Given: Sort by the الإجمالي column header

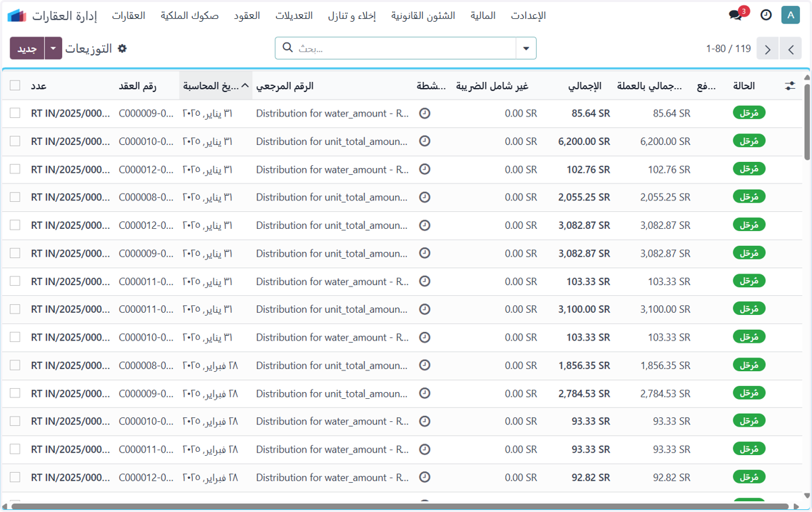Looking at the screenshot, I should pos(584,86).
